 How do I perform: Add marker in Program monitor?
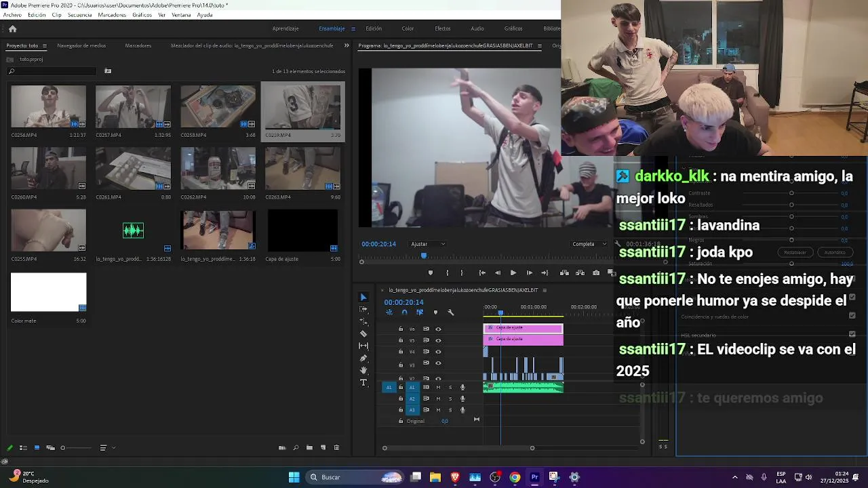(431, 272)
